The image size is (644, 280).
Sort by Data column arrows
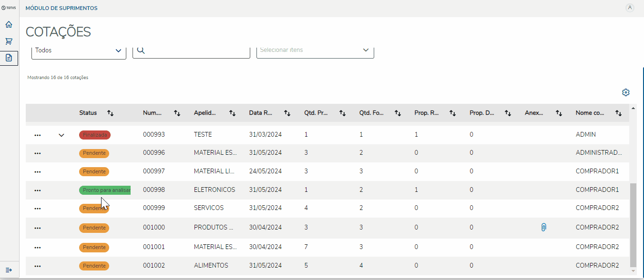point(287,113)
